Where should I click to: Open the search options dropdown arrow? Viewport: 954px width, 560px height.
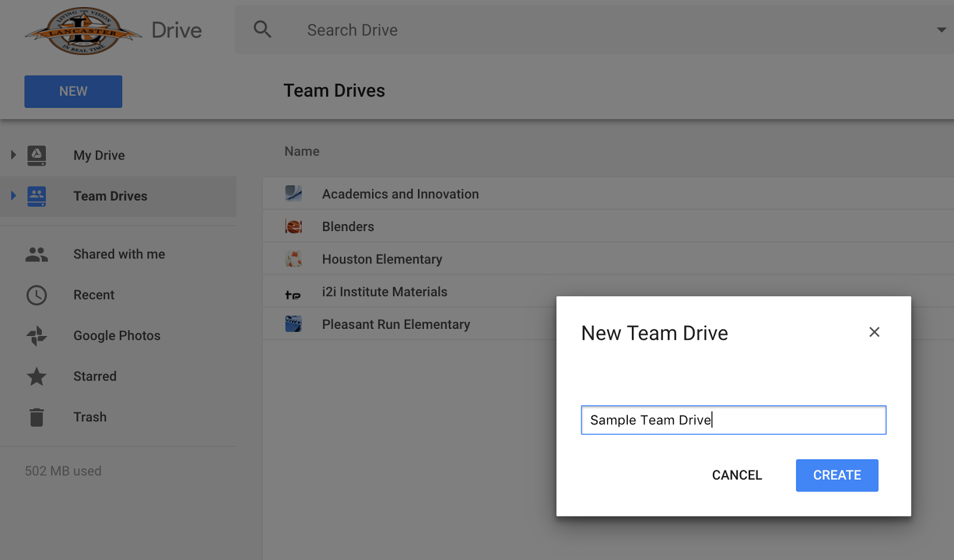pos(941,30)
